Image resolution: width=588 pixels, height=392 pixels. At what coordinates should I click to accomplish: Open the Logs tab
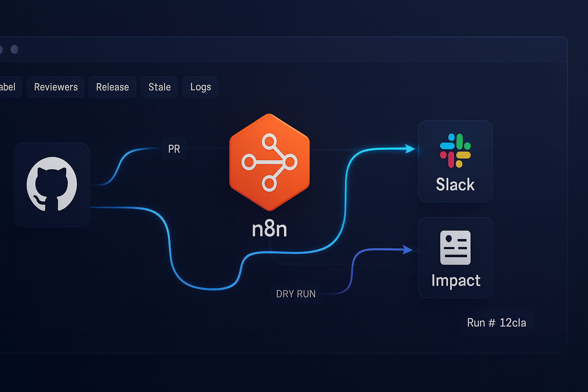[200, 87]
